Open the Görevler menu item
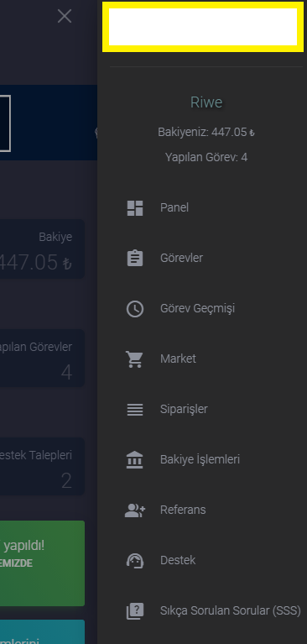 coord(202,259)
